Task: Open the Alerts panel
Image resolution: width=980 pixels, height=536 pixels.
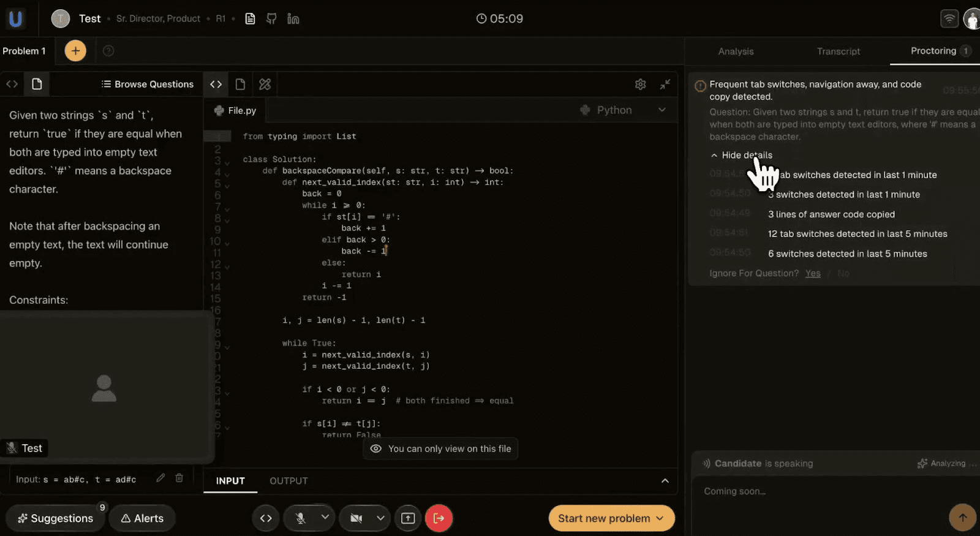Action: click(x=142, y=518)
